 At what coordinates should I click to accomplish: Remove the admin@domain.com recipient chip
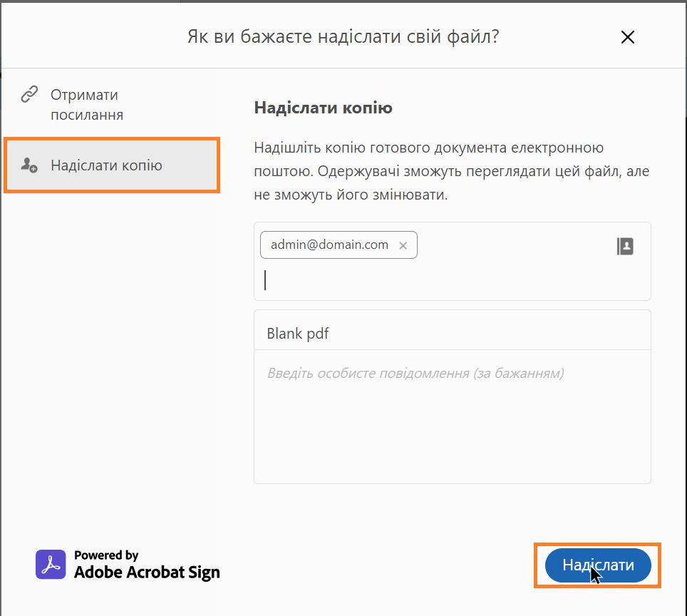point(403,245)
